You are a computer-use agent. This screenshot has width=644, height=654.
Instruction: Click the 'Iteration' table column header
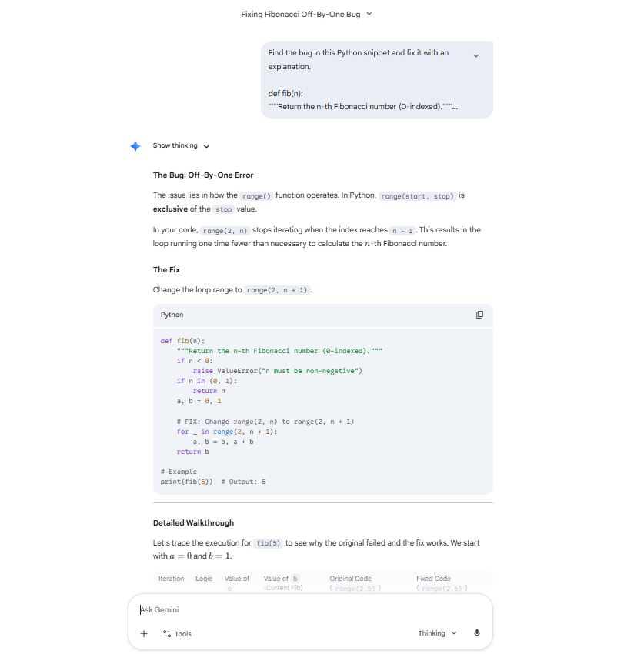[x=171, y=579]
